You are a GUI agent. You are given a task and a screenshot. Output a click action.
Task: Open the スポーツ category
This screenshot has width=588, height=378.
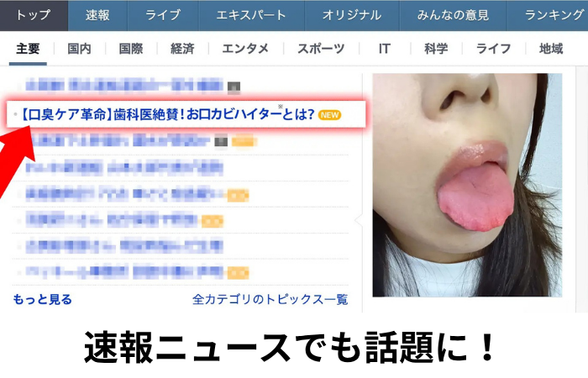321,49
